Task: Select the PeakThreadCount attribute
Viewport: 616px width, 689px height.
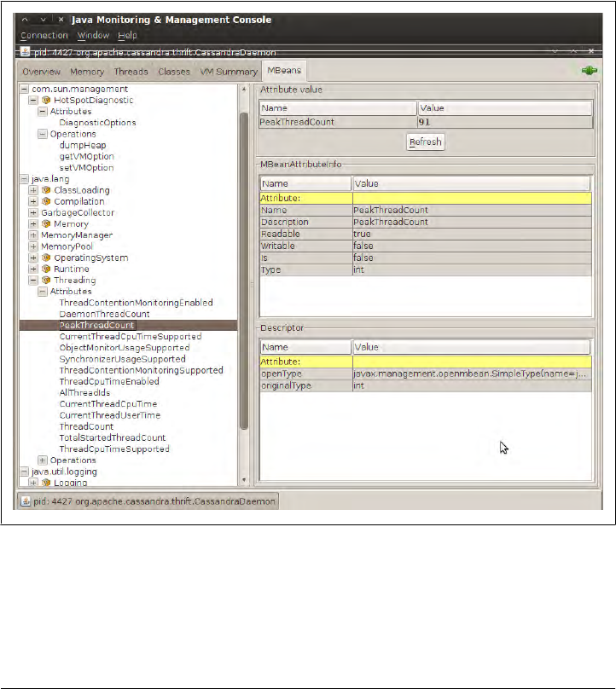Action: pos(96,325)
